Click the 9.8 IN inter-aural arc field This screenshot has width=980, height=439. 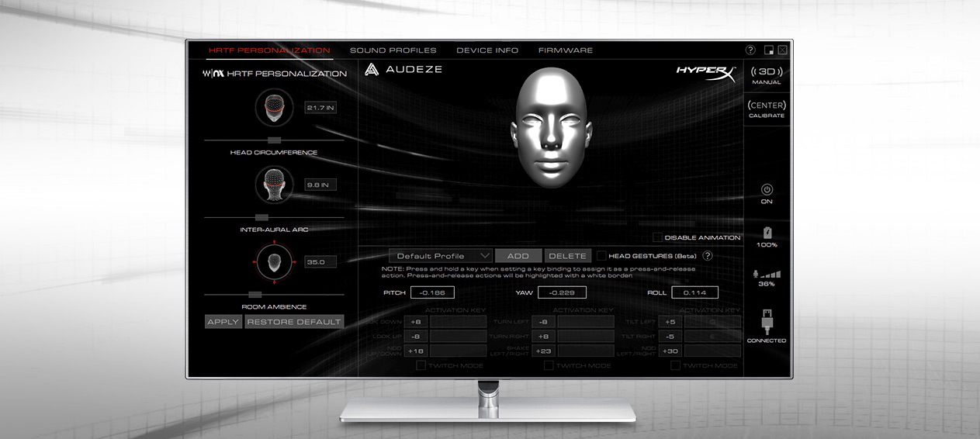(x=320, y=185)
